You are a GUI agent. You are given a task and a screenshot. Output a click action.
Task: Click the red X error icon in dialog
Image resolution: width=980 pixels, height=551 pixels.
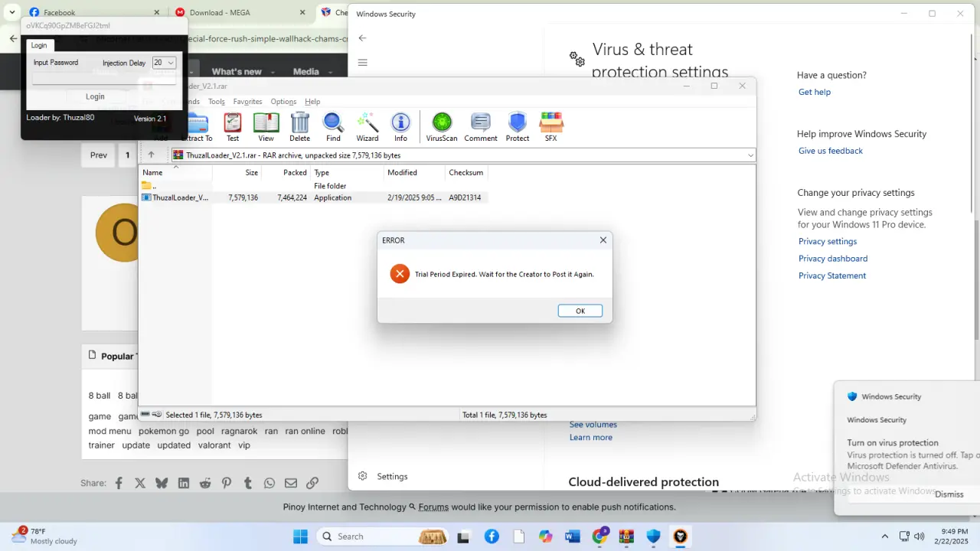pos(400,274)
